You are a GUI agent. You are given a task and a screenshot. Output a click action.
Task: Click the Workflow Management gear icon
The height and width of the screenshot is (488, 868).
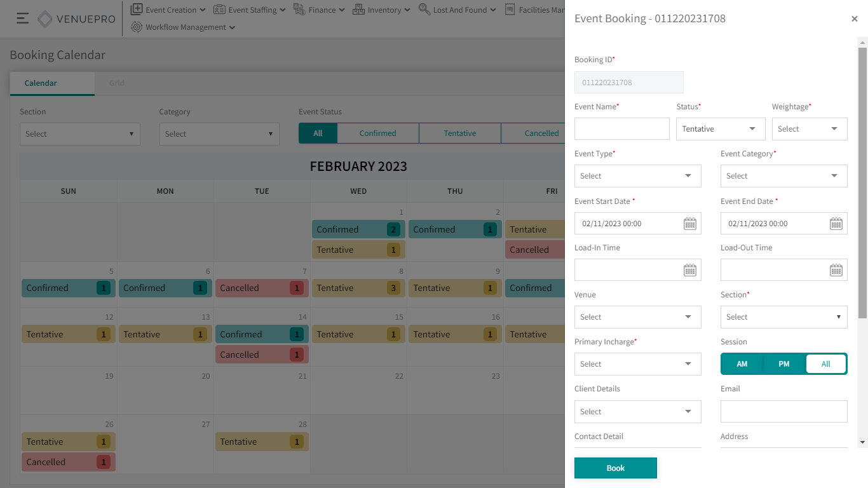pos(137,27)
